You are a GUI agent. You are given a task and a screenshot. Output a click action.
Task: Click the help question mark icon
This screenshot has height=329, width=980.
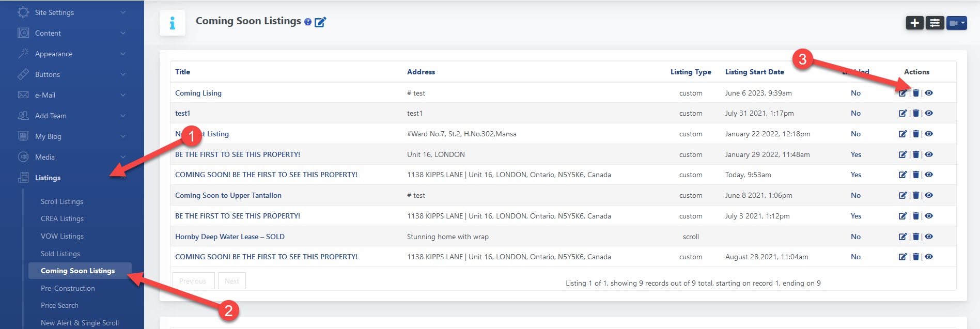point(308,22)
